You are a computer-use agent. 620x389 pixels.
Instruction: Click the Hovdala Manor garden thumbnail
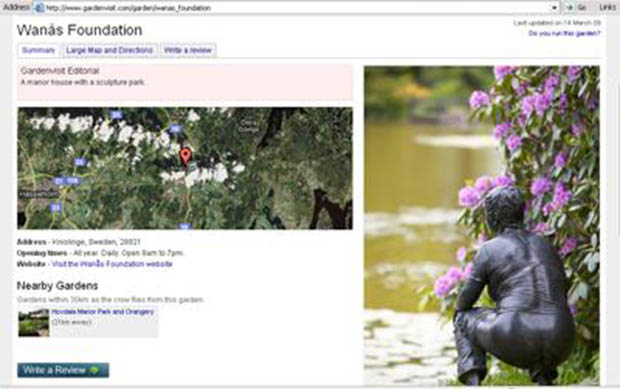click(34, 323)
